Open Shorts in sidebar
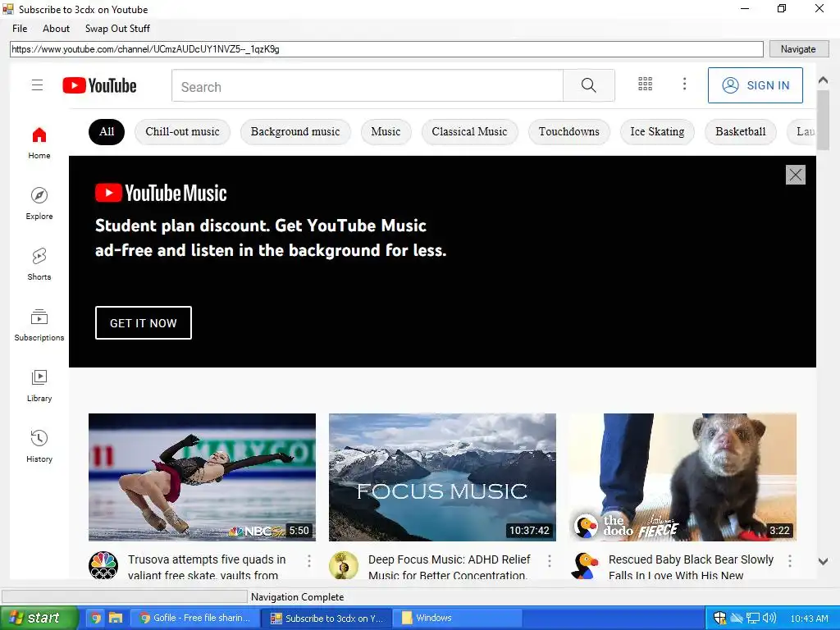Viewport: 840px width, 630px height. click(x=39, y=264)
